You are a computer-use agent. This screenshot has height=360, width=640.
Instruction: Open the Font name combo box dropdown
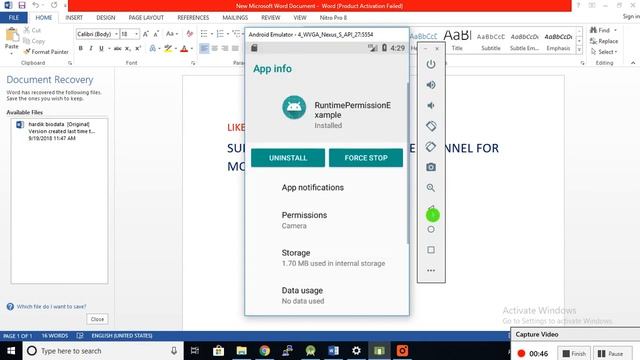pos(116,34)
